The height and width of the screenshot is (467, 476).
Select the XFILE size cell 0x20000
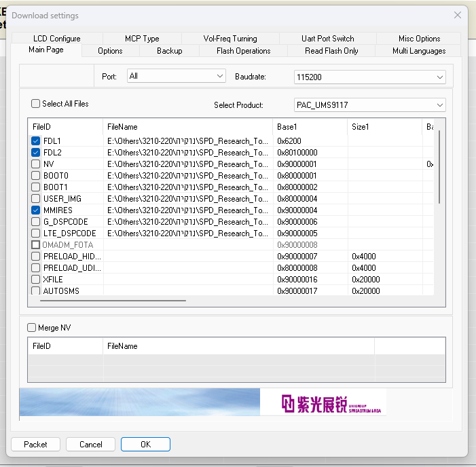click(384, 280)
